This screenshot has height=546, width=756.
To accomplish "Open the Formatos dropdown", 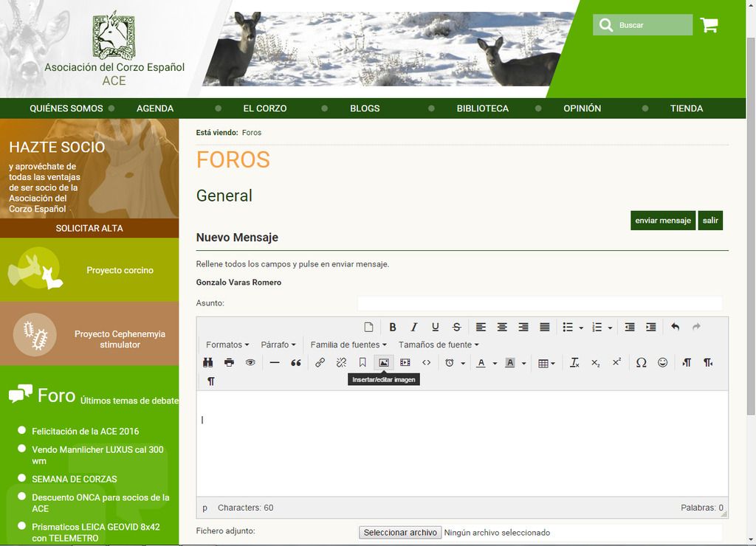I will 227,345.
